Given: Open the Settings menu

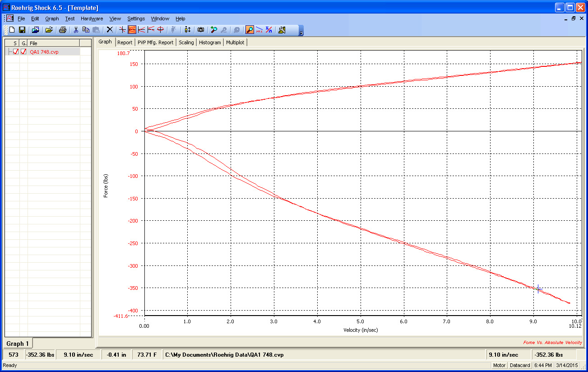Looking at the screenshot, I should 136,19.
